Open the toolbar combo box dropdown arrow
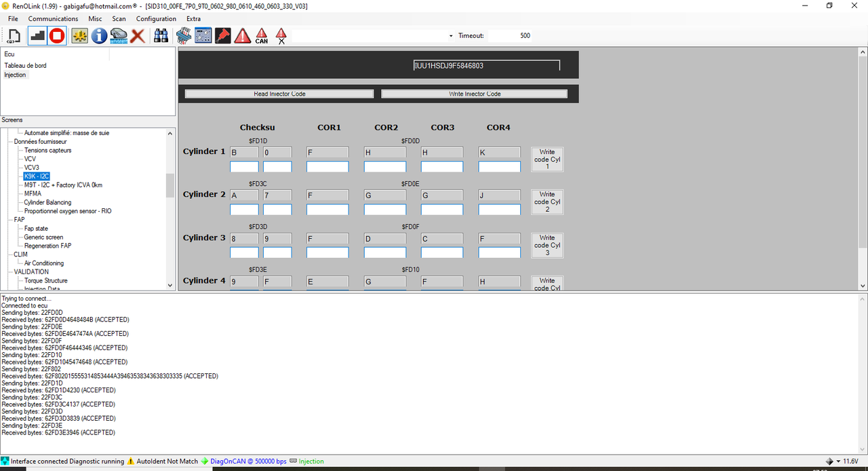Screen dimensions: 868x471 pyautogui.click(x=451, y=36)
